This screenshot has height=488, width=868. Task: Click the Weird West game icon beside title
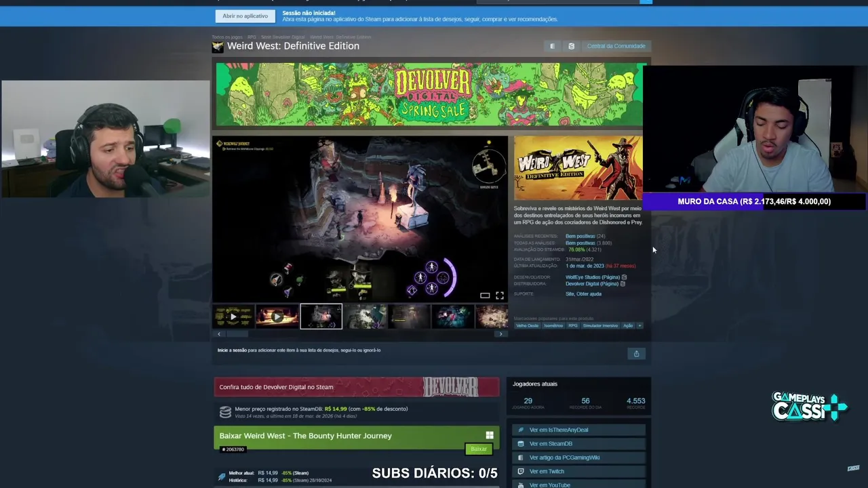(218, 46)
